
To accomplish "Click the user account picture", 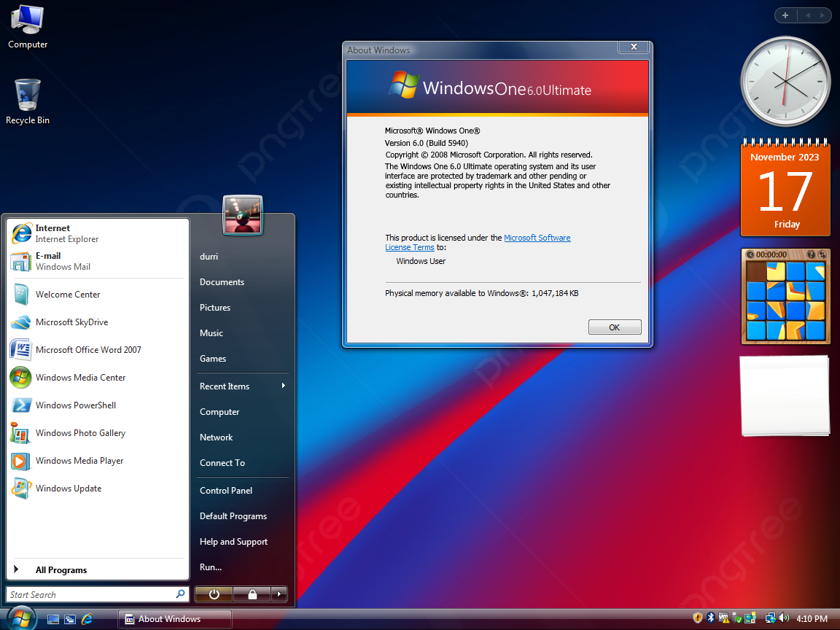I will 243,215.
